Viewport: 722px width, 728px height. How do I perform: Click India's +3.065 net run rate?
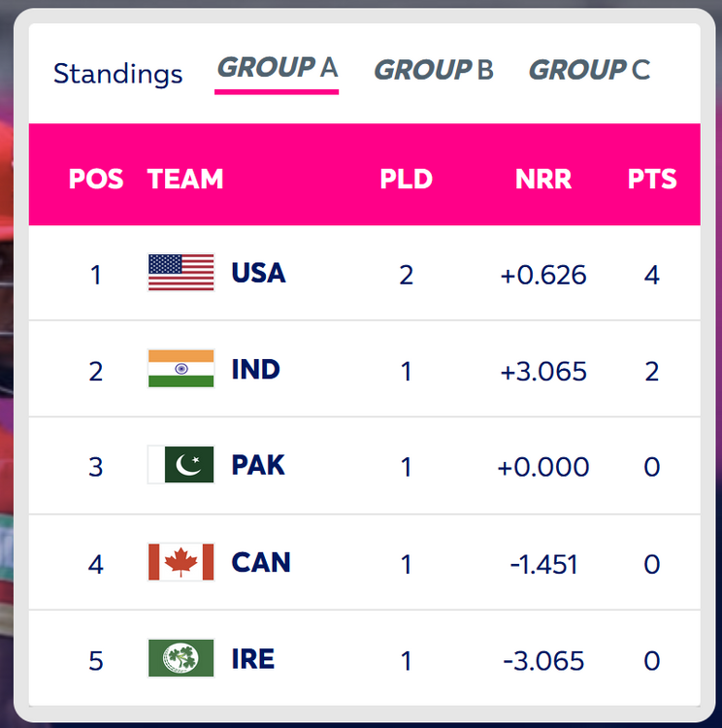pos(543,371)
